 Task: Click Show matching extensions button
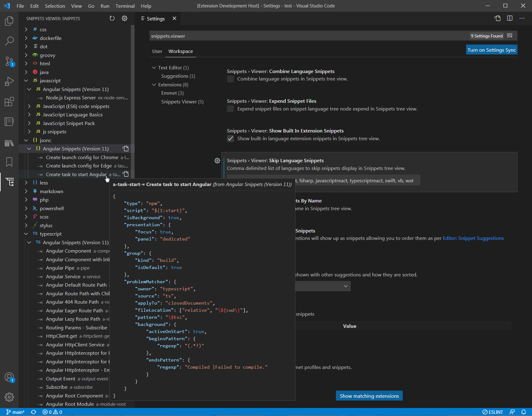[x=369, y=396]
